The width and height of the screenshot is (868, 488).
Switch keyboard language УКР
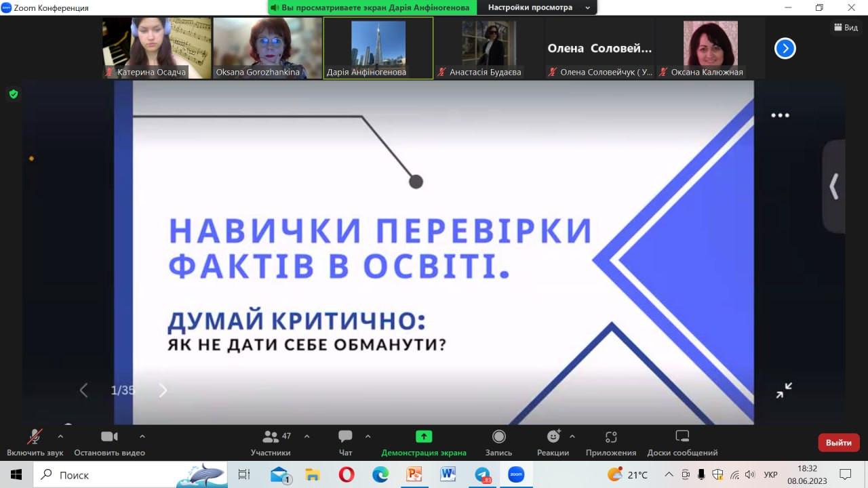pyautogui.click(x=770, y=474)
